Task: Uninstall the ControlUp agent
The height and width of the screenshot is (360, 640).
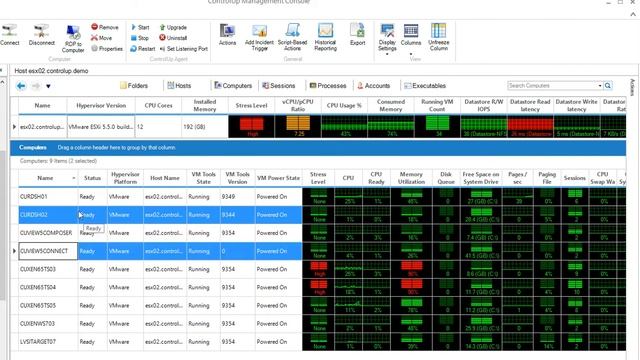Action: tap(173, 38)
